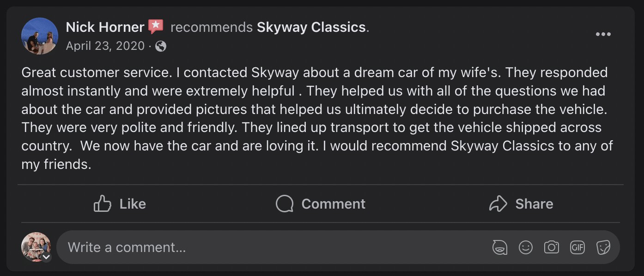The width and height of the screenshot is (644, 276).
Task: Open the Skyway Classics page link
Action: pos(311,27)
